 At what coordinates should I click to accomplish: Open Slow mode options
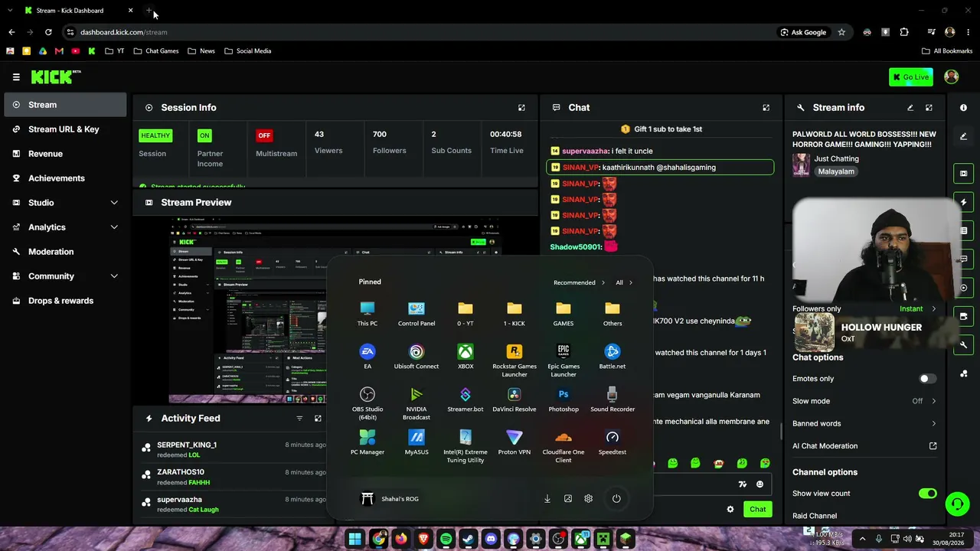[864, 401]
